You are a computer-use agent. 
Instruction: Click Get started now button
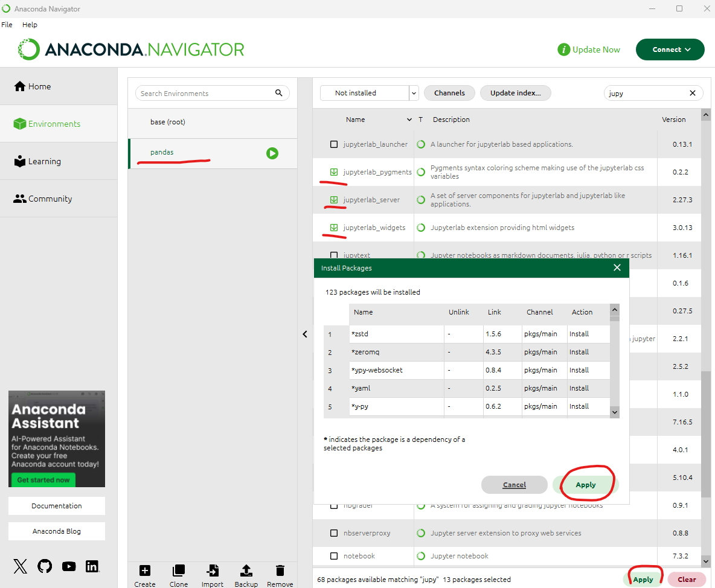(43, 479)
